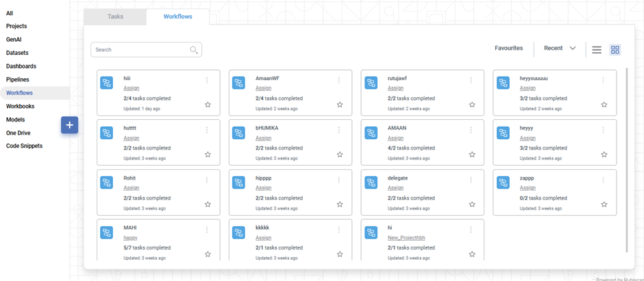Click into the Search input field
The image size is (644, 281).
coord(140,50)
